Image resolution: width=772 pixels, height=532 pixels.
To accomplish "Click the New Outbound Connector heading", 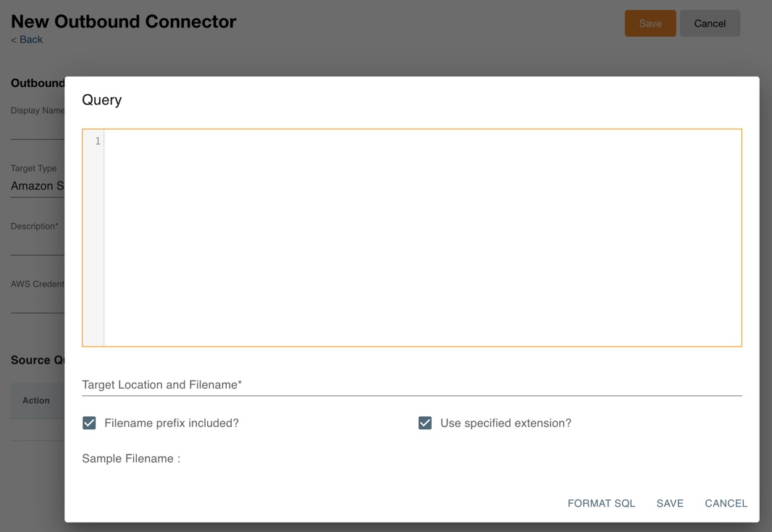I will 123,22.
